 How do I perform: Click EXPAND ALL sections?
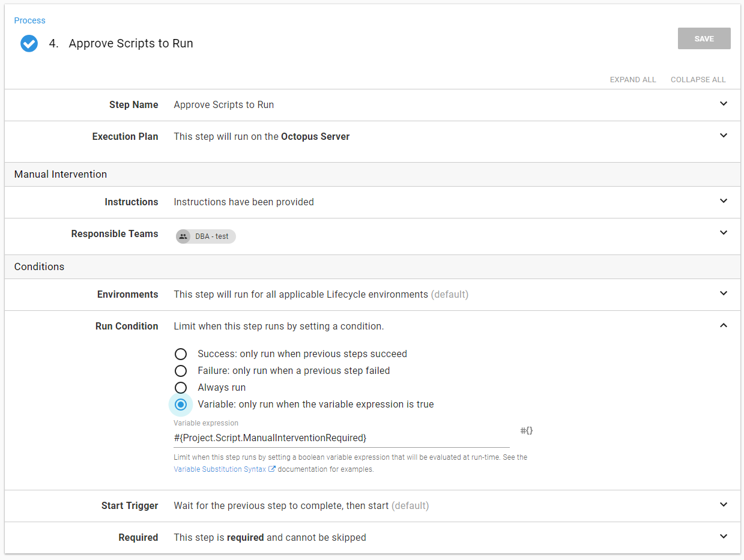click(633, 79)
